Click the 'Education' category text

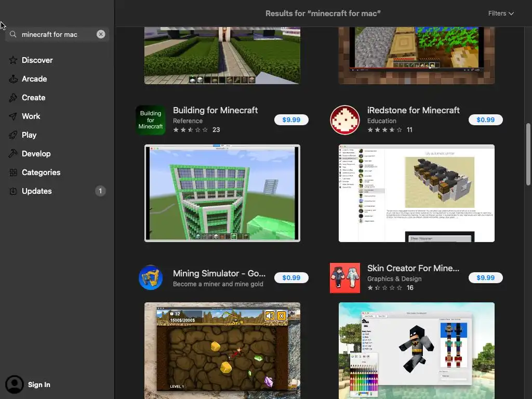(382, 121)
